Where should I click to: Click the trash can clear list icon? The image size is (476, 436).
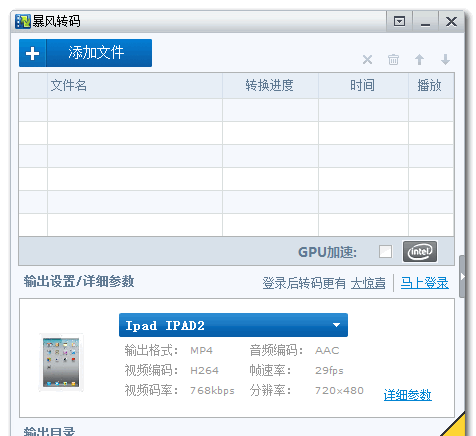pyautogui.click(x=393, y=60)
